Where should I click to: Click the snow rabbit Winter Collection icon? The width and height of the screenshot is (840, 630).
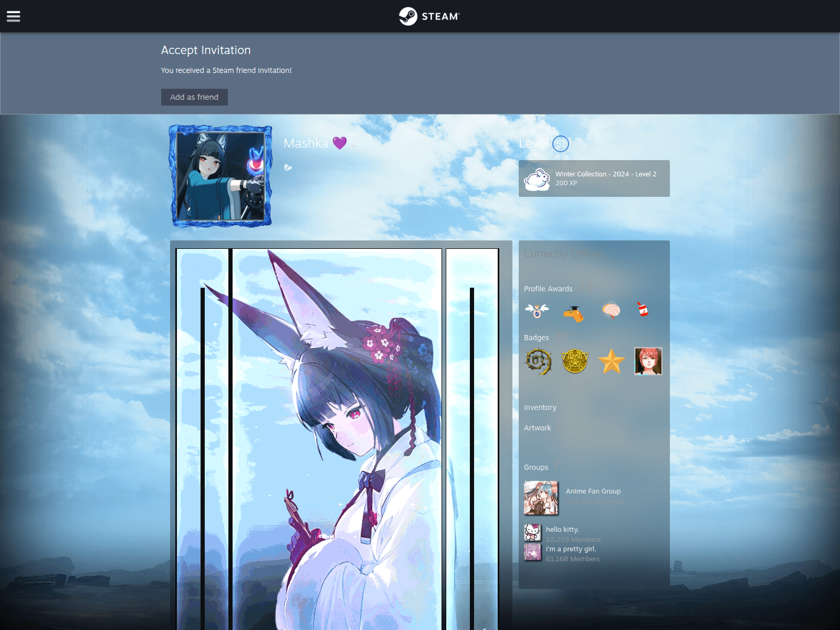537,179
